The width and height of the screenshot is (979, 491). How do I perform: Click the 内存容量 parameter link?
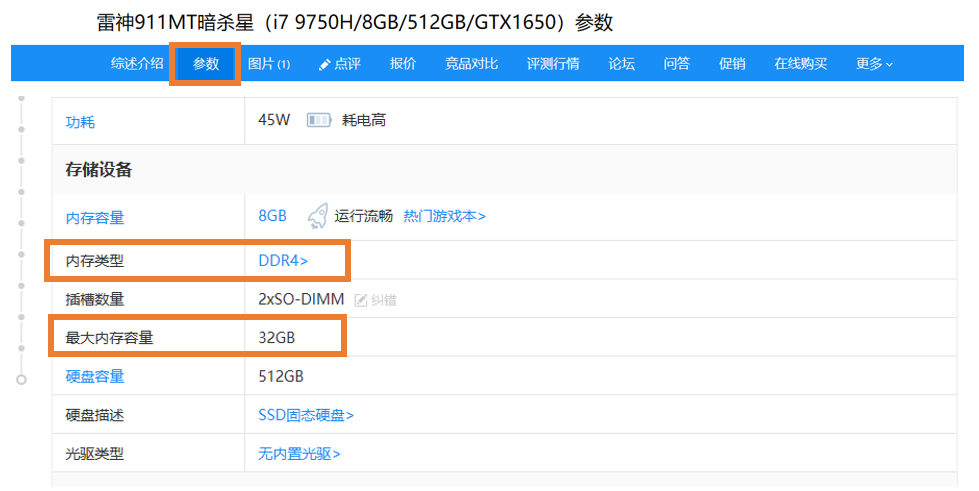tap(95, 217)
